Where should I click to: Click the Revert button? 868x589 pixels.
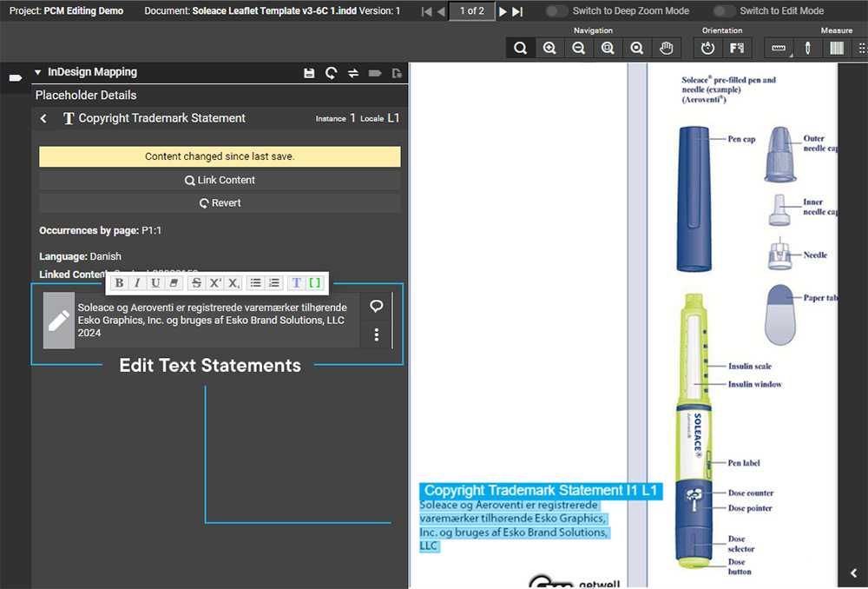(220, 203)
